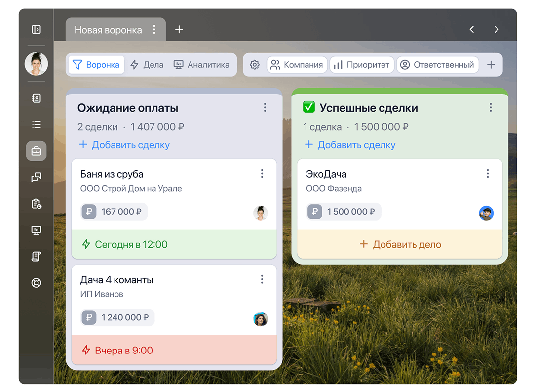The image size is (535, 392).
Task: Open the chat icon in the sidebar
Action: pos(36,178)
